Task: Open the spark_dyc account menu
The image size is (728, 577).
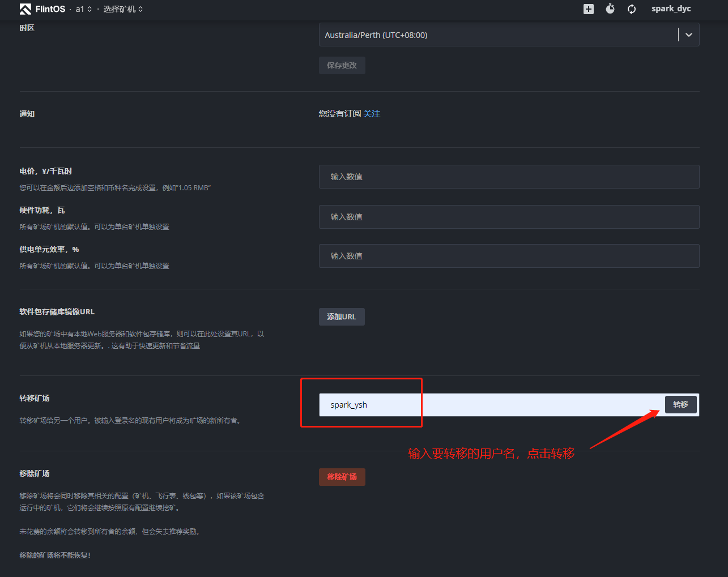Action: click(x=671, y=9)
